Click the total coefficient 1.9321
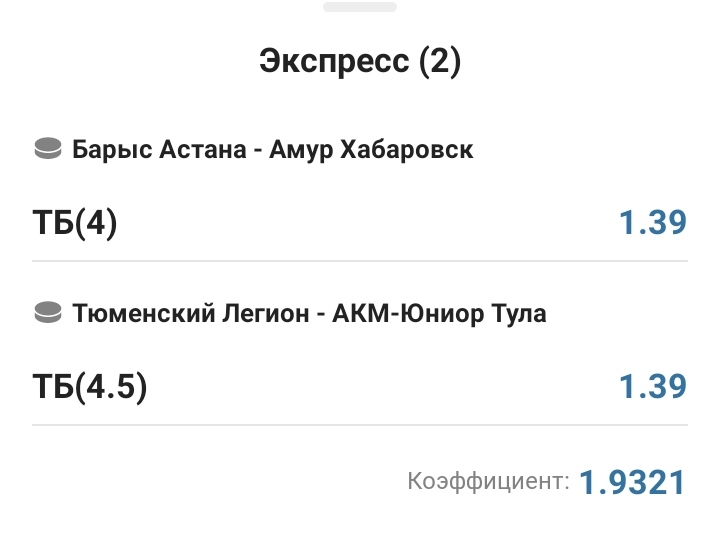This screenshot has height=546, width=720. (633, 483)
